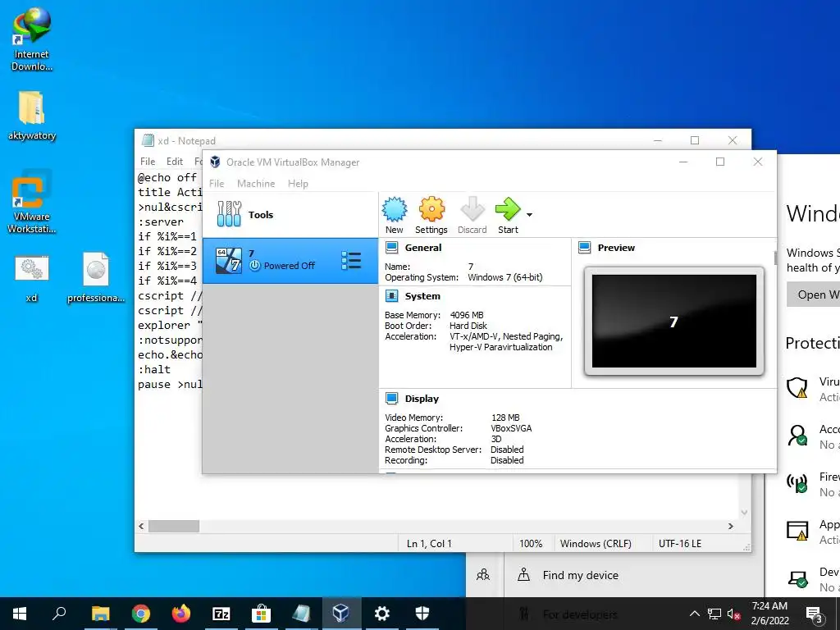Click the General section title
This screenshot has width=840, height=630.
423,248
